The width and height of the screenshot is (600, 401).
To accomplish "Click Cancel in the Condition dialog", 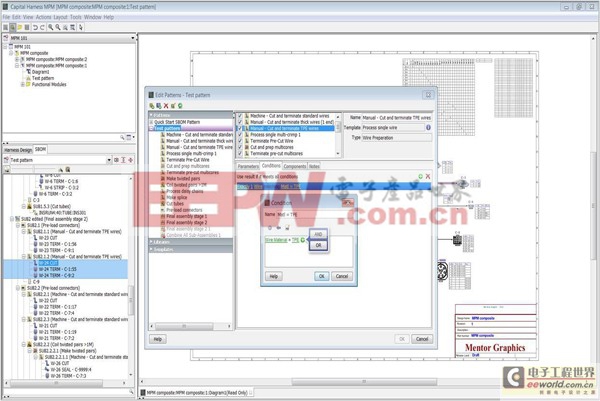I will tap(342, 276).
